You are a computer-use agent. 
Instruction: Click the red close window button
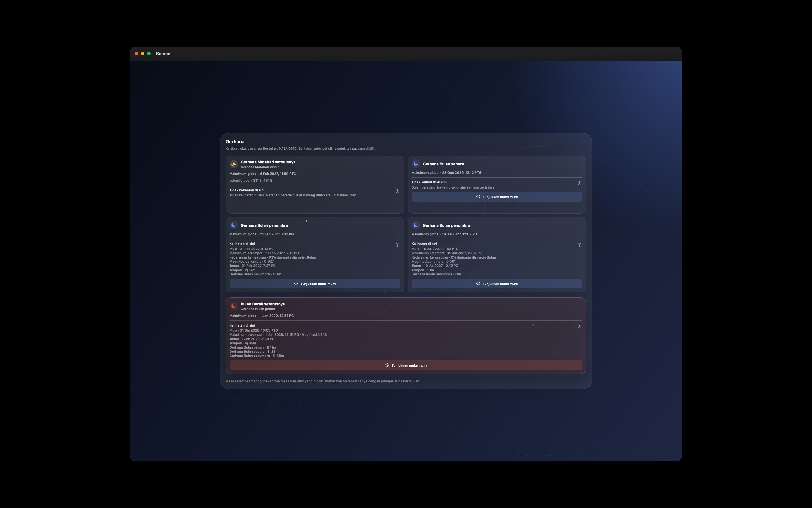click(x=136, y=54)
